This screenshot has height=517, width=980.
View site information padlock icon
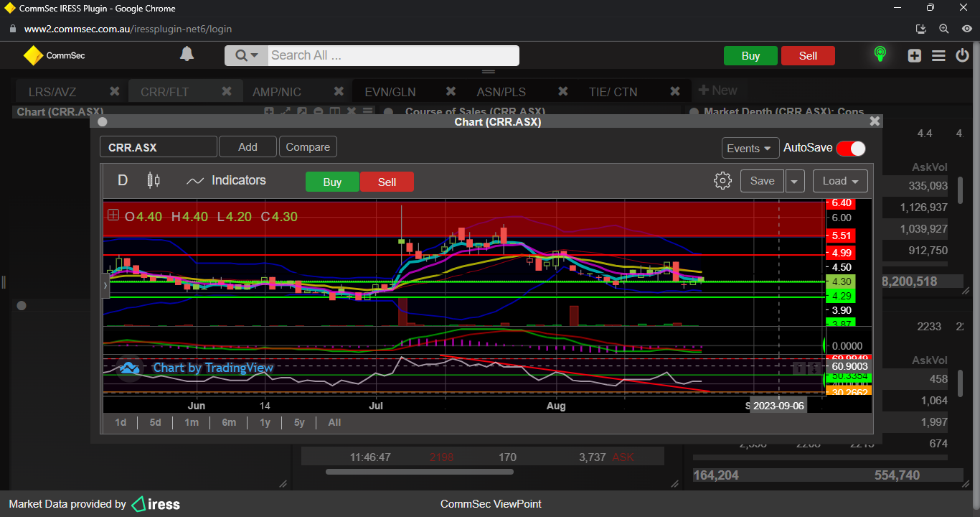(x=12, y=29)
